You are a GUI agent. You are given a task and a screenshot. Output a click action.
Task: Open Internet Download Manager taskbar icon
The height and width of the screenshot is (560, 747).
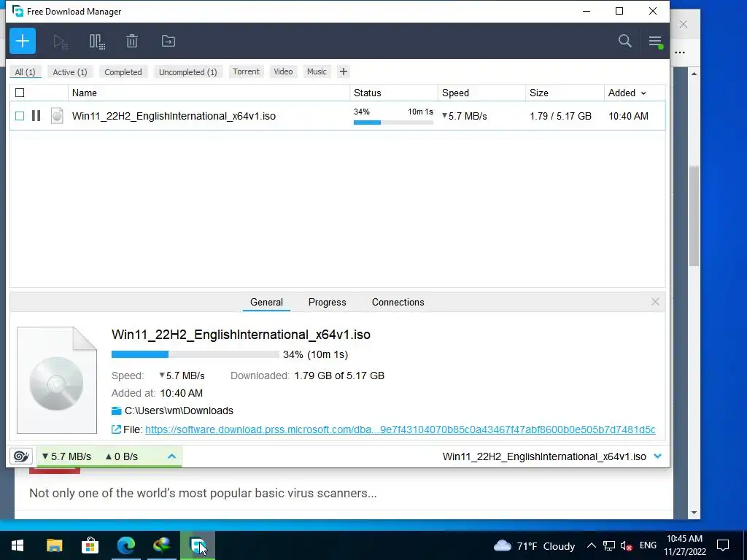162,545
